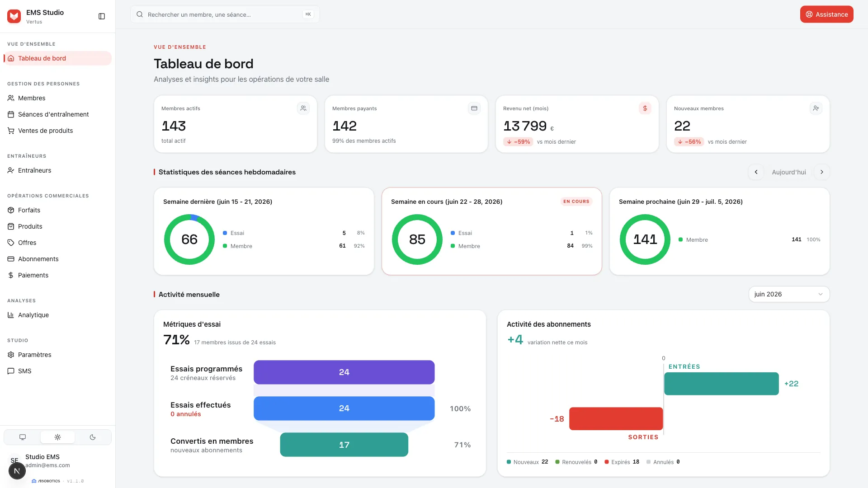Click the Forfaits package icon
The height and width of the screenshot is (488, 868).
click(x=11, y=210)
